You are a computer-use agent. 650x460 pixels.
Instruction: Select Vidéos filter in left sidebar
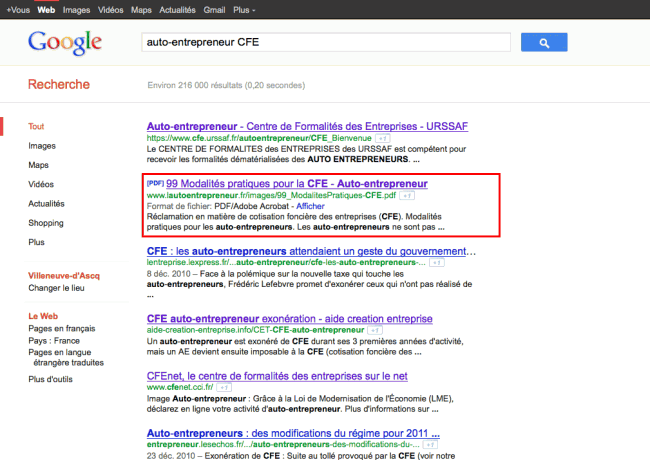click(41, 184)
